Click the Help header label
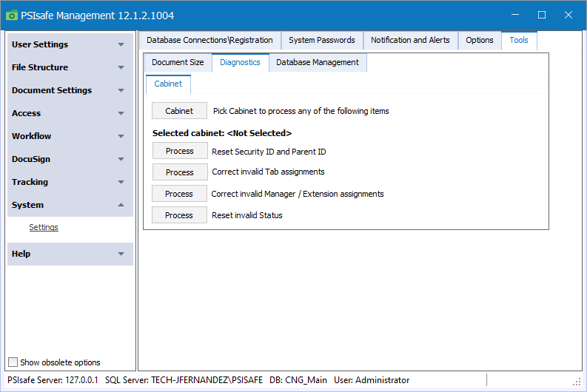Image resolution: width=587 pixels, height=392 pixels. pos(21,254)
